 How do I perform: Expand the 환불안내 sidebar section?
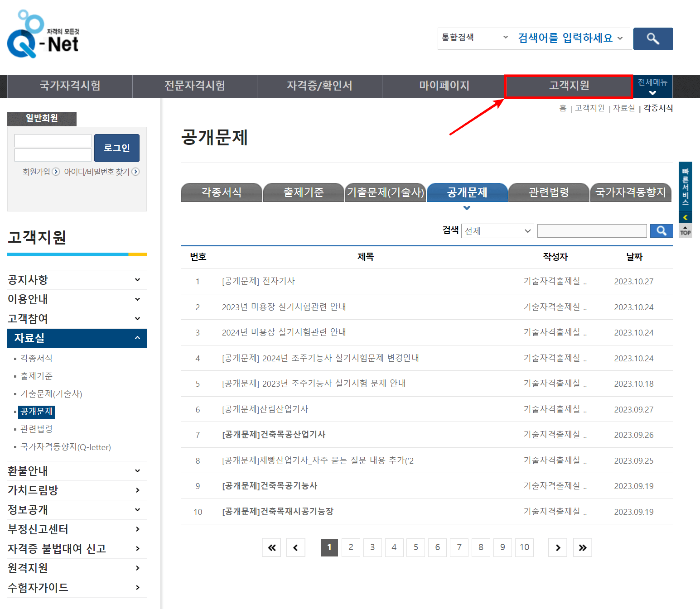click(77, 471)
